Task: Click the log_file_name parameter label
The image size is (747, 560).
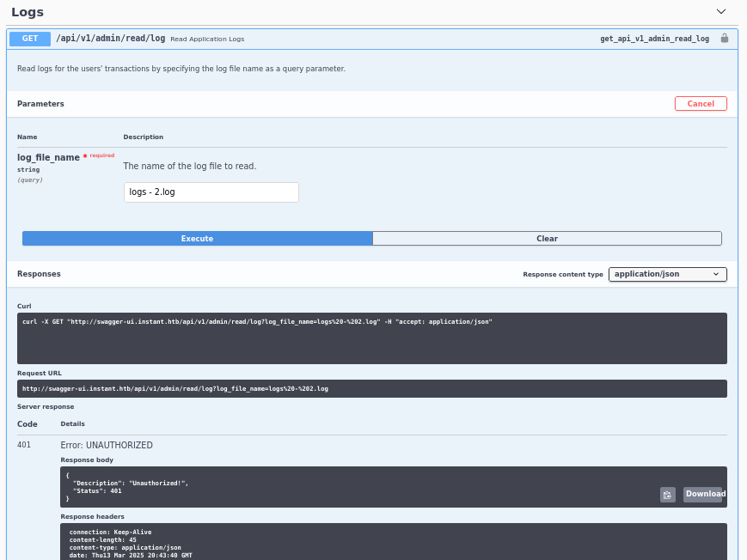Action: (x=48, y=157)
